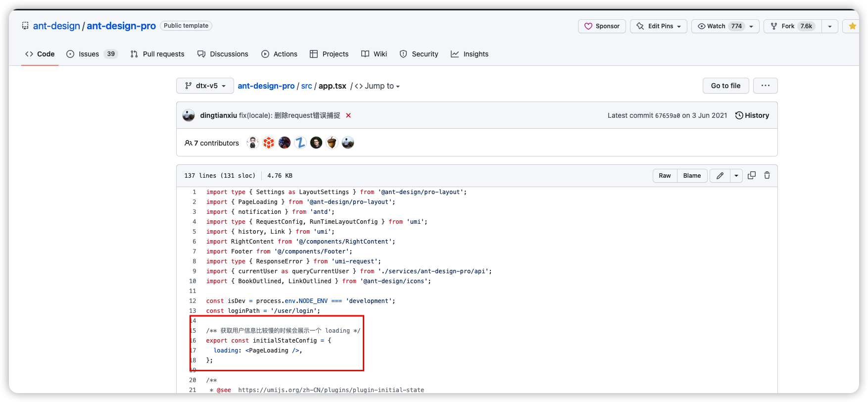Click the Go to file button

tap(726, 86)
